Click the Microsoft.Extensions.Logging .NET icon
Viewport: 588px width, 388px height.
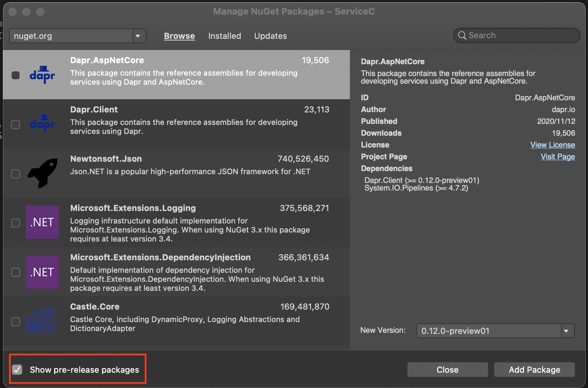coord(42,222)
